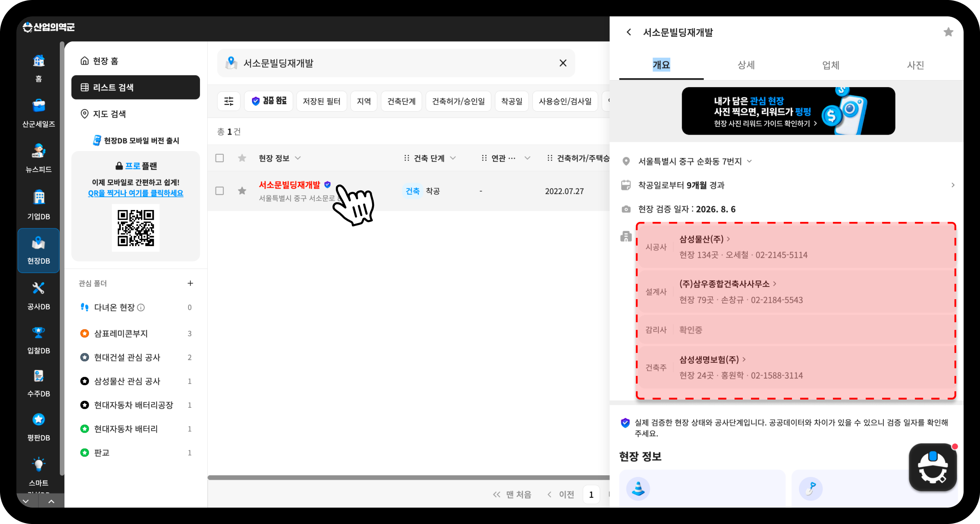Click the verified shield beside 서소문빌딩재개발
This screenshot has width=980, height=524.
[x=327, y=185]
